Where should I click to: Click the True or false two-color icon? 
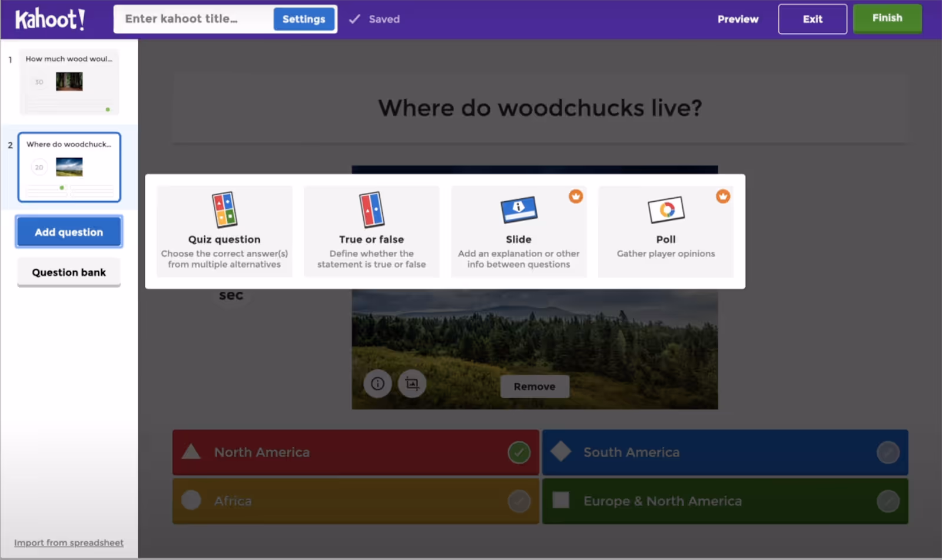coord(372,209)
